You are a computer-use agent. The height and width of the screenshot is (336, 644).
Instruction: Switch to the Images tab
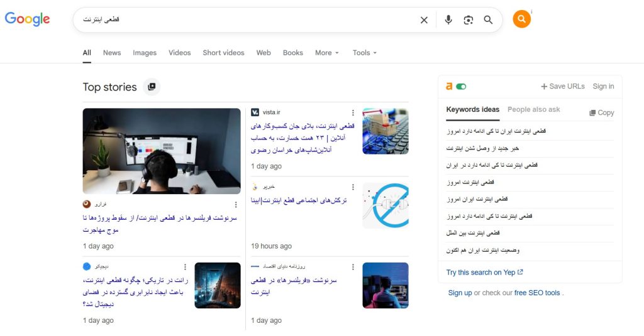pyautogui.click(x=145, y=53)
